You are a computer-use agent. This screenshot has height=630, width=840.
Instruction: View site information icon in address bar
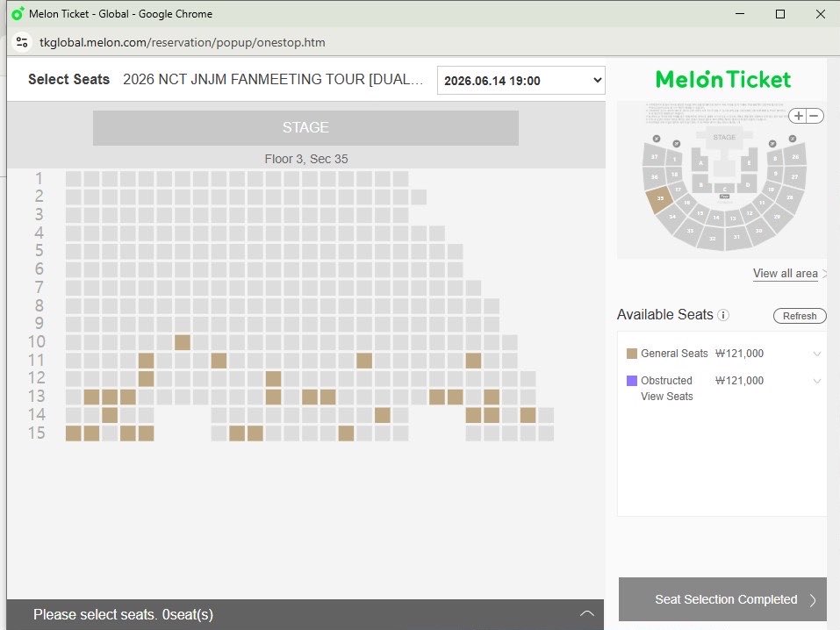(x=22, y=42)
